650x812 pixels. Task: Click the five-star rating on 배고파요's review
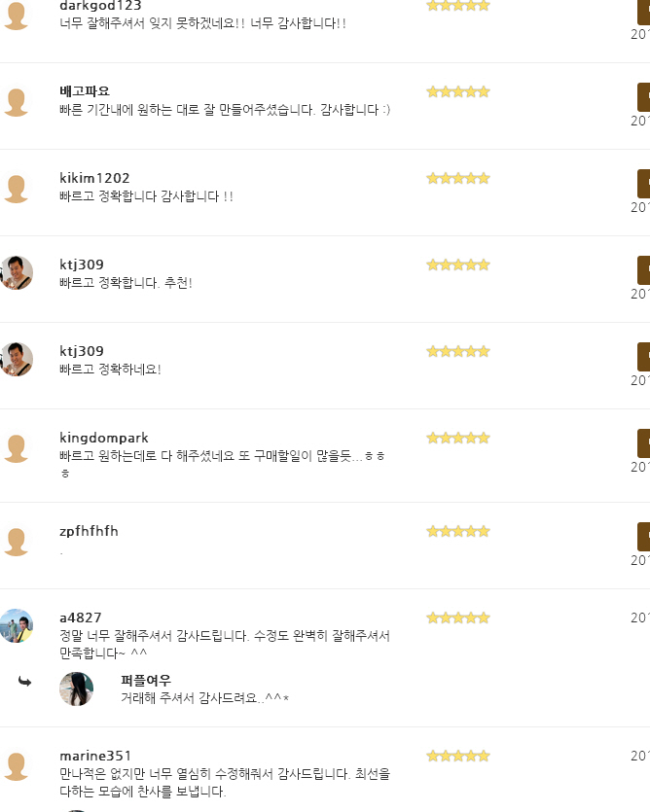coord(458,92)
